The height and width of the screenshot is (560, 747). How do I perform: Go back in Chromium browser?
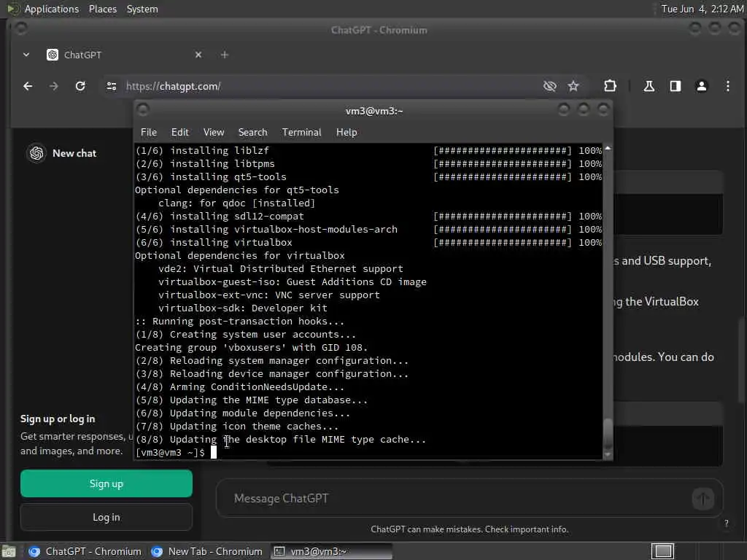(x=28, y=86)
